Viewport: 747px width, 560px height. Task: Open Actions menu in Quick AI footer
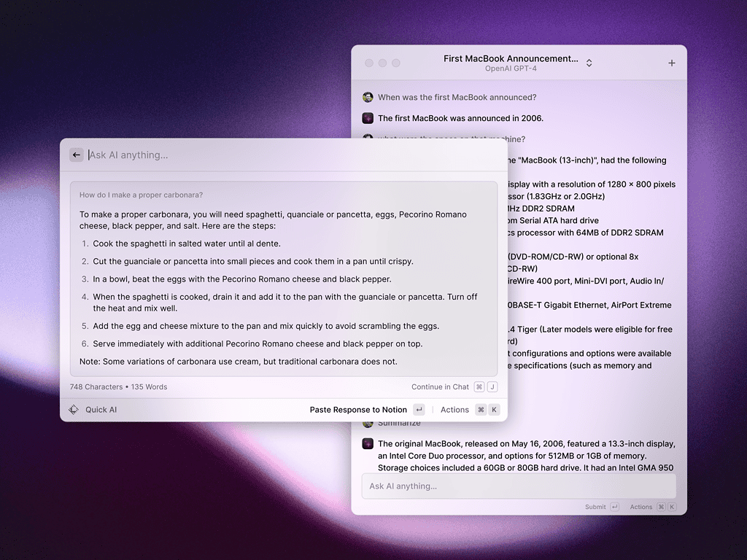(454, 410)
